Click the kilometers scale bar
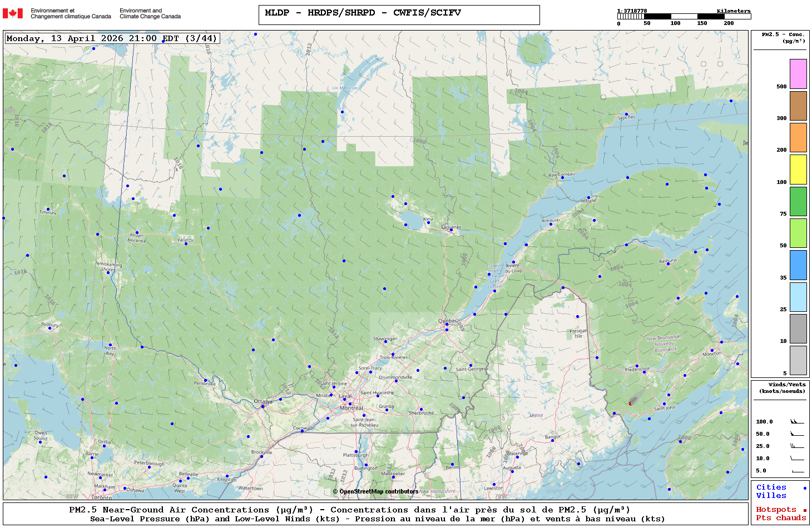 click(x=684, y=17)
